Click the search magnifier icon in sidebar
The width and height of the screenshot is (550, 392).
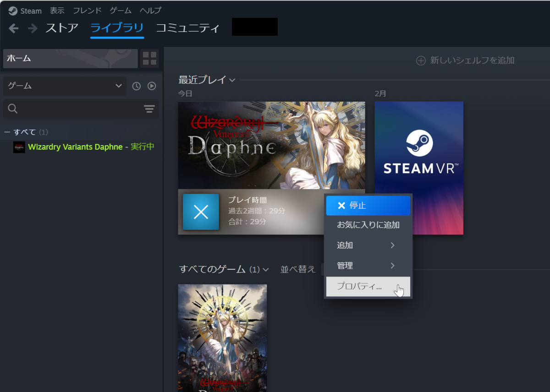(x=12, y=109)
